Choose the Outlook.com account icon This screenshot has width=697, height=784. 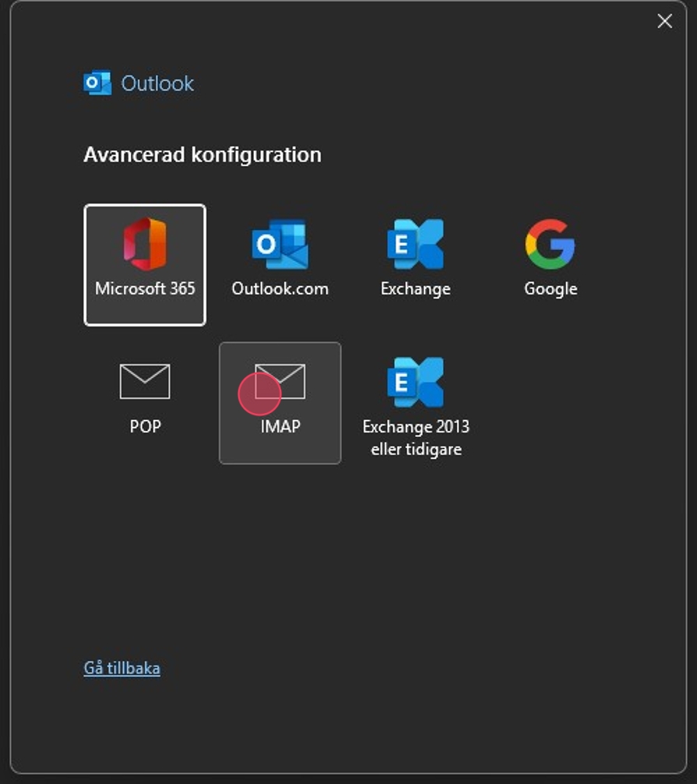280,244
